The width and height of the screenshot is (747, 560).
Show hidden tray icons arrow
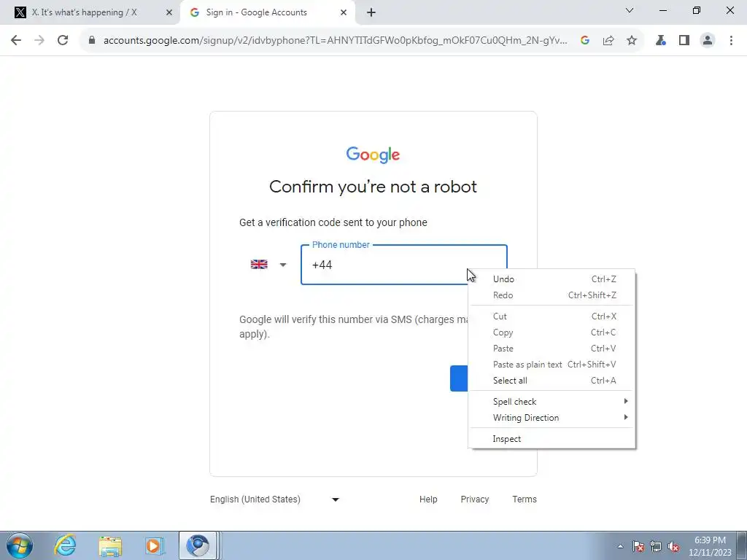(x=620, y=546)
